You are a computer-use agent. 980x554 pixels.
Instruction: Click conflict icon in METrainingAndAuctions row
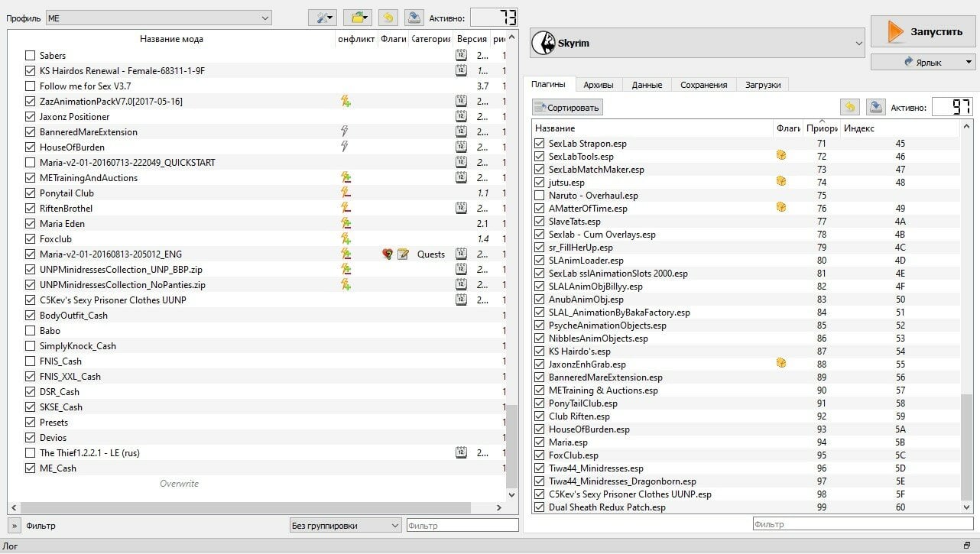[x=346, y=177]
